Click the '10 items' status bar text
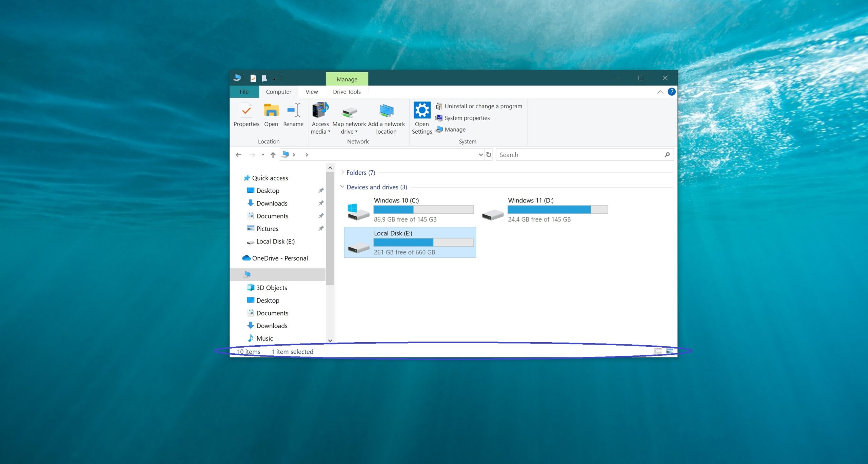Image resolution: width=868 pixels, height=464 pixels. click(x=249, y=352)
